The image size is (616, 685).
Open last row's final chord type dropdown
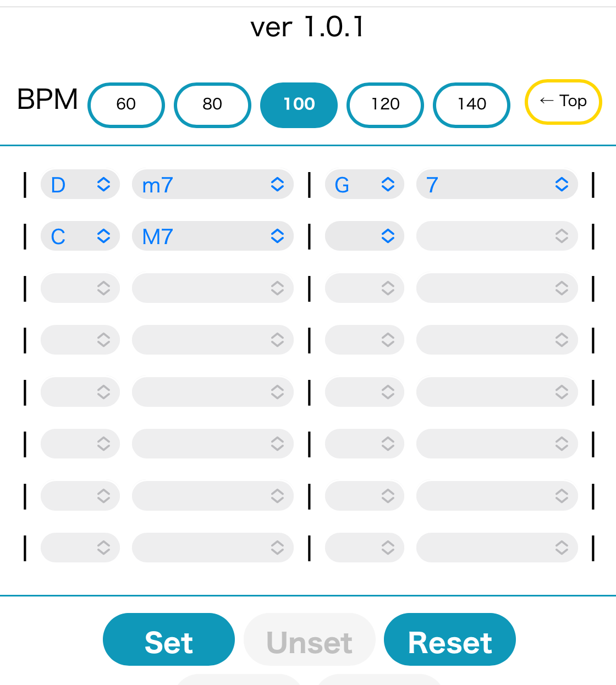click(x=497, y=548)
